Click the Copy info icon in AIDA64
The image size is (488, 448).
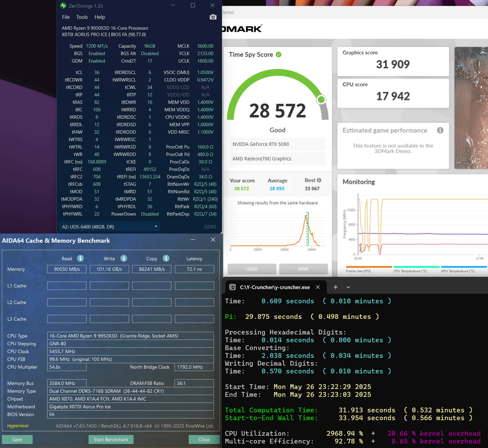pos(166,259)
